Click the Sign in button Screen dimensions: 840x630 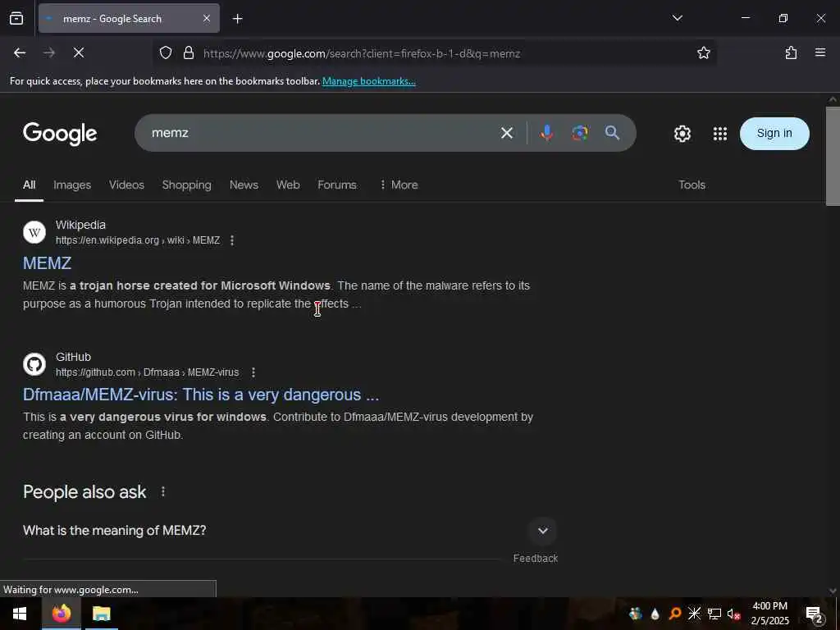coord(774,134)
